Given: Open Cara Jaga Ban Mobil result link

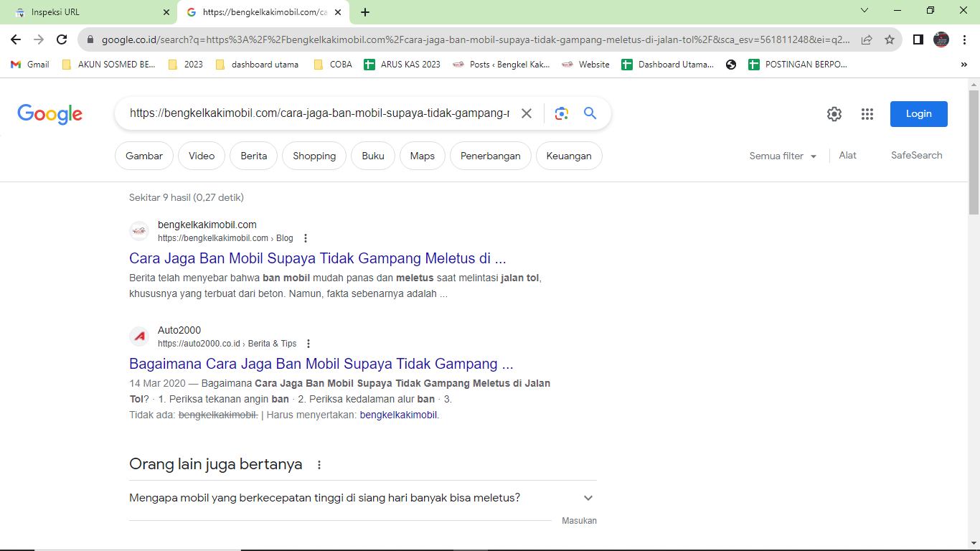Looking at the screenshot, I should (318, 258).
